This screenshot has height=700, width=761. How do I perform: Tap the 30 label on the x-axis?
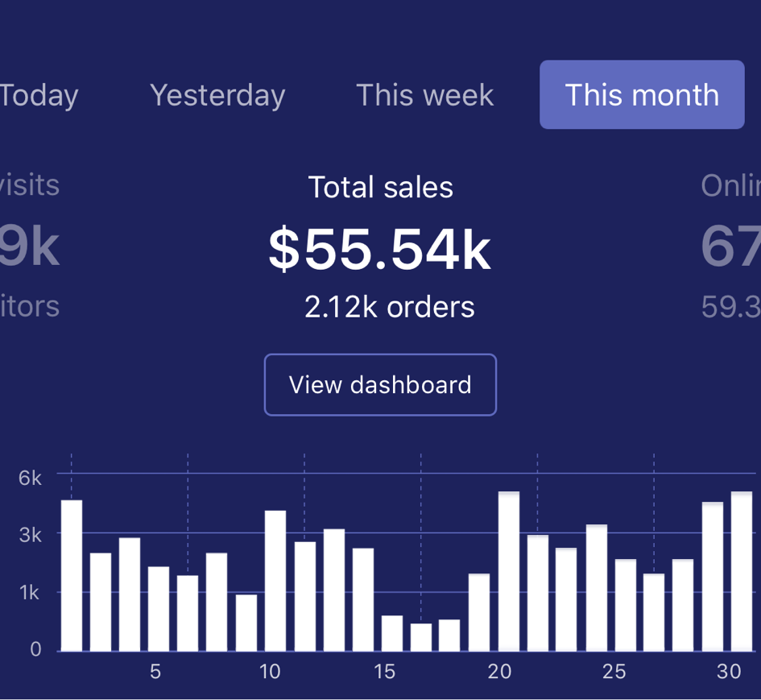(x=729, y=671)
